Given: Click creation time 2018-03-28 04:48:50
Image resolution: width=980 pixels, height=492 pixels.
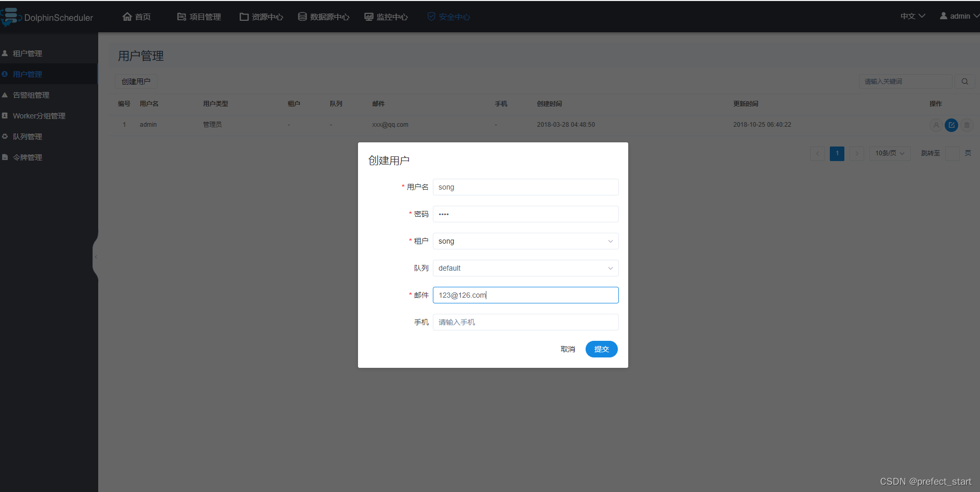Looking at the screenshot, I should tap(566, 125).
